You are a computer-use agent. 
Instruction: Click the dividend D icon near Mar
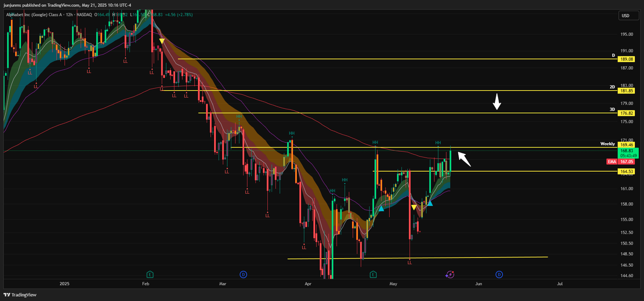click(243, 274)
